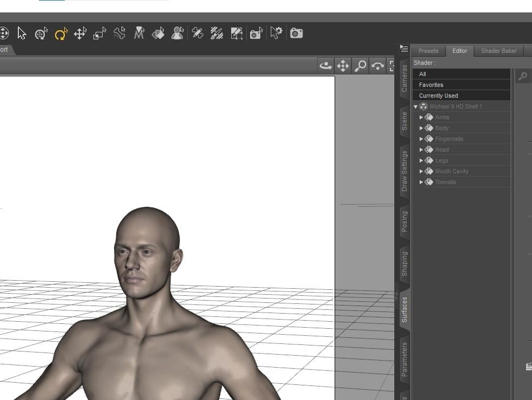Image resolution: width=532 pixels, height=400 pixels.
Task: Select the Spot Render camera tool with cursor
Action: [x=256, y=33]
